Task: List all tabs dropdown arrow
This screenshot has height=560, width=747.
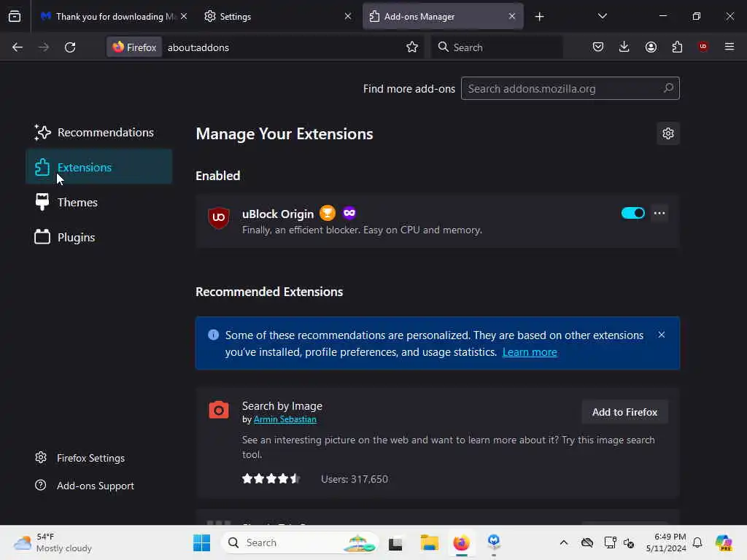Action: pos(602,16)
